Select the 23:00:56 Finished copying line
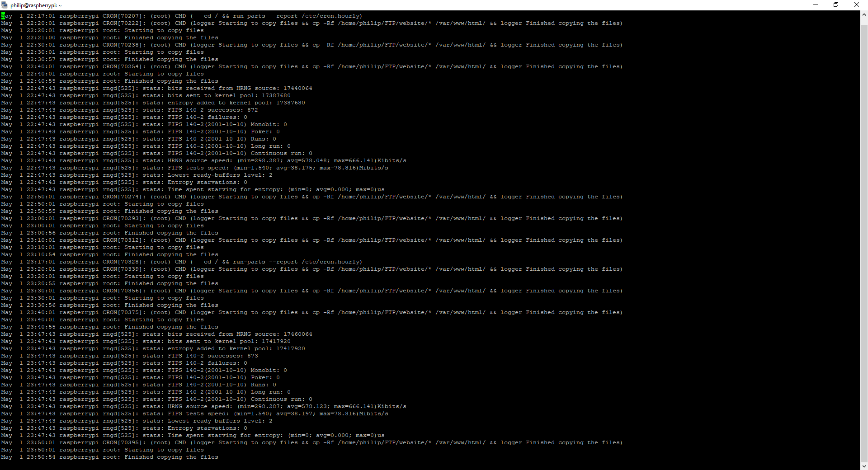868x470 pixels. tap(110, 233)
